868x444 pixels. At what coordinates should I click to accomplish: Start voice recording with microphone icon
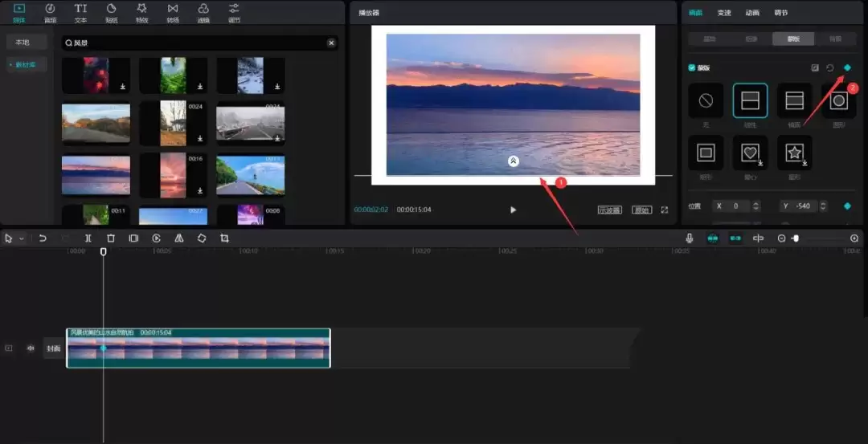pyautogui.click(x=690, y=238)
